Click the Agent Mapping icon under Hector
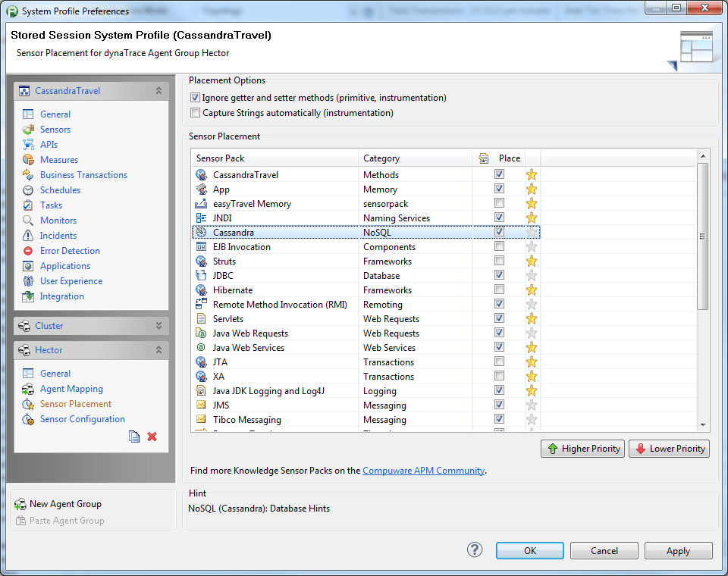Viewport: 728px width, 576px height. coord(28,389)
